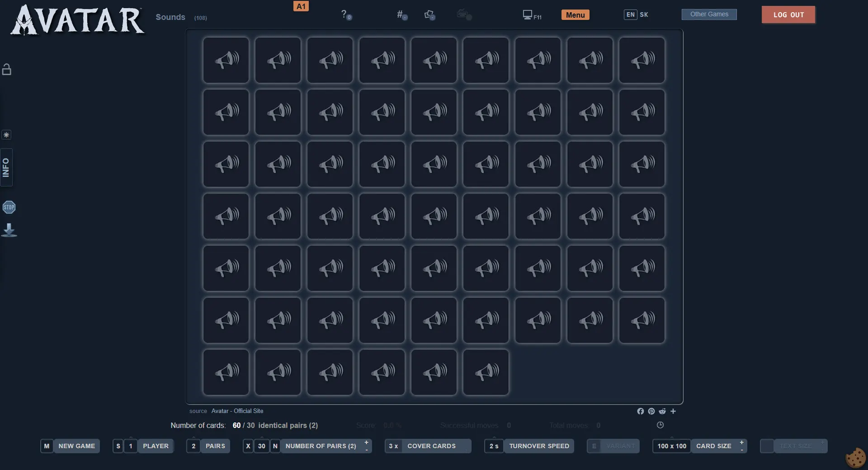Click the download arrow icon
Viewport: 868px width, 470px height.
tap(9, 230)
